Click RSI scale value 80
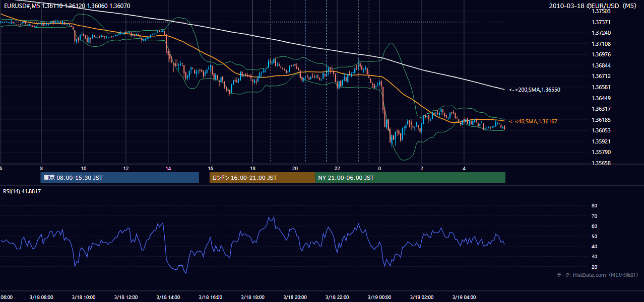The width and height of the screenshot is (644, 302). coord(594,206)
